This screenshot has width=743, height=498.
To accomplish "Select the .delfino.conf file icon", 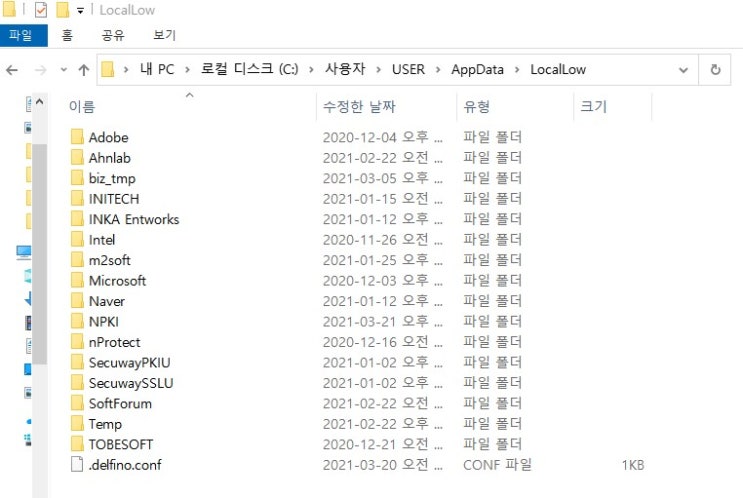I will click(x=77, y=464).
